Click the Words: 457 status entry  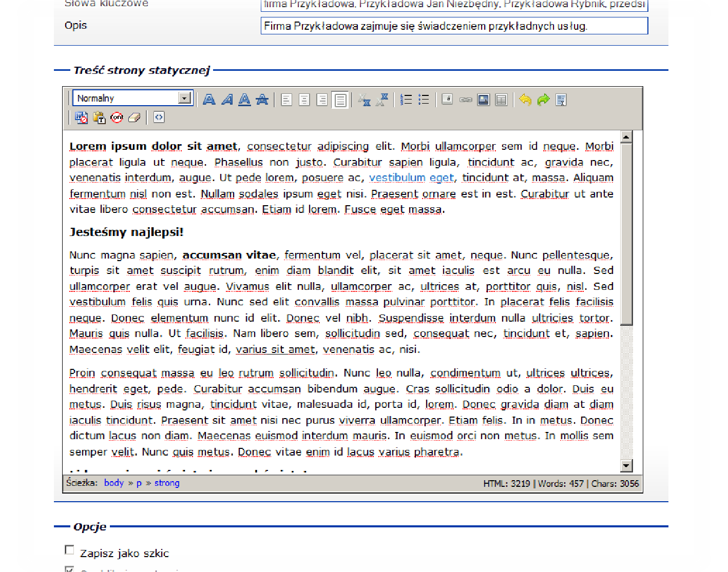[x=561, y=483]
